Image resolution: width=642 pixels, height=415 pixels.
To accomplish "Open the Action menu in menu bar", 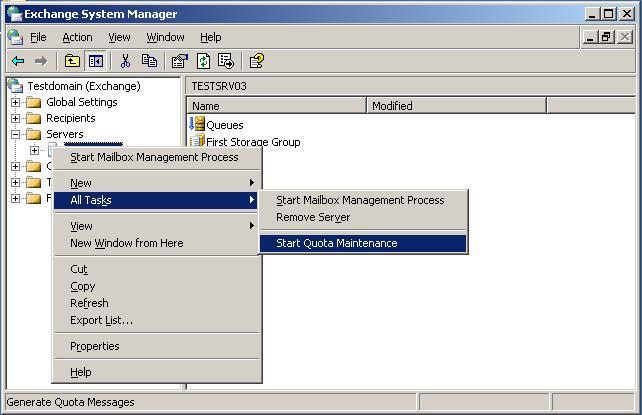I will coord(77,37).
